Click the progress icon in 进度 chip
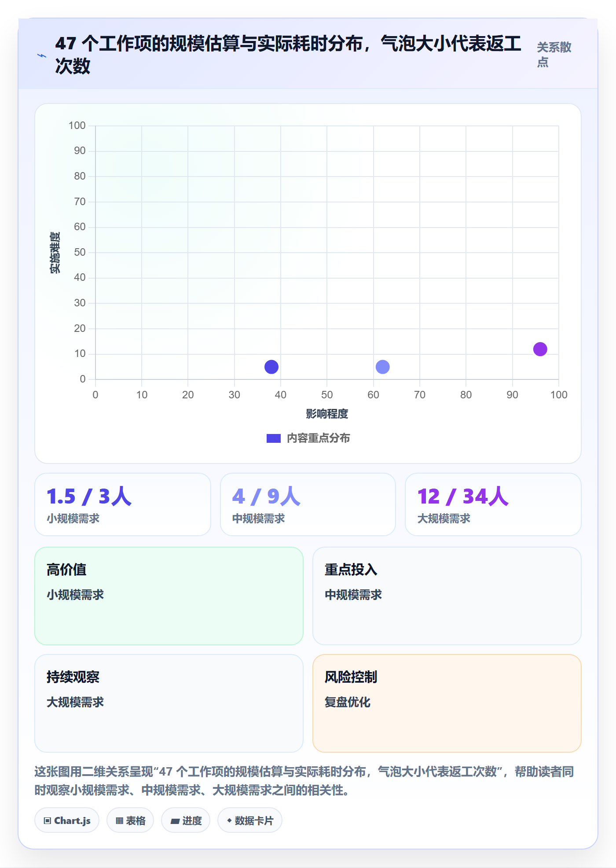This screenshot has width=616, height=868. [175, 821]
